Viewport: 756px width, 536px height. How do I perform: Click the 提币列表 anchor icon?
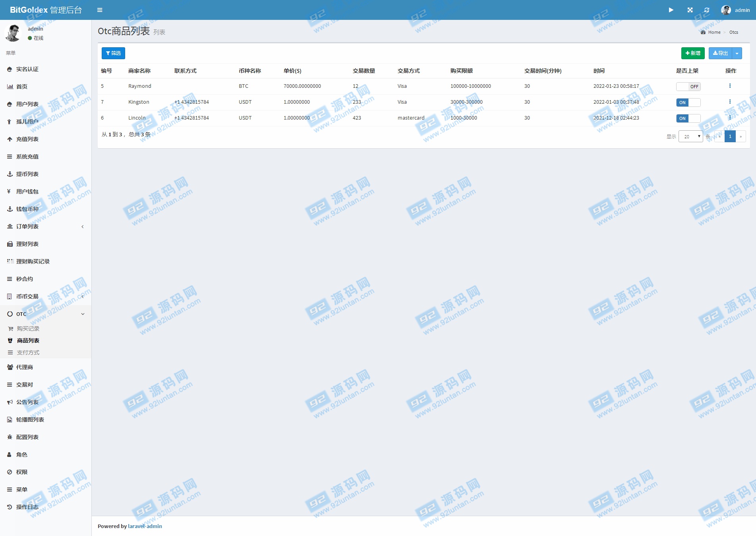tap(10, 174)
